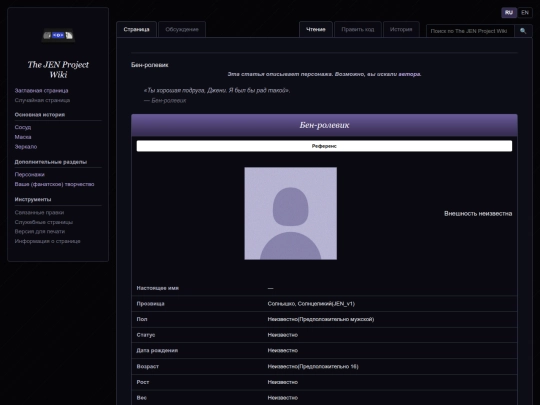Open the Страница tab
This screenshot has height=405, width=540.
pos(136,29)
